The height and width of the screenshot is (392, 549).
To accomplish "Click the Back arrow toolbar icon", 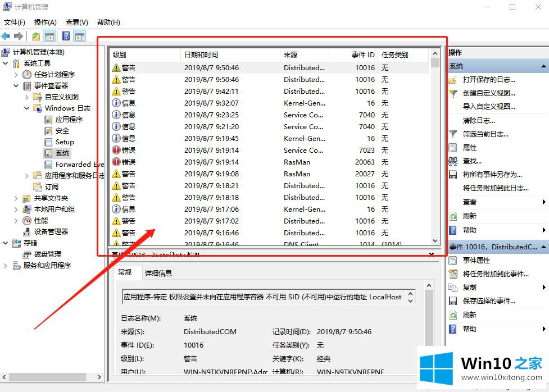I will [x=6, y=36].
